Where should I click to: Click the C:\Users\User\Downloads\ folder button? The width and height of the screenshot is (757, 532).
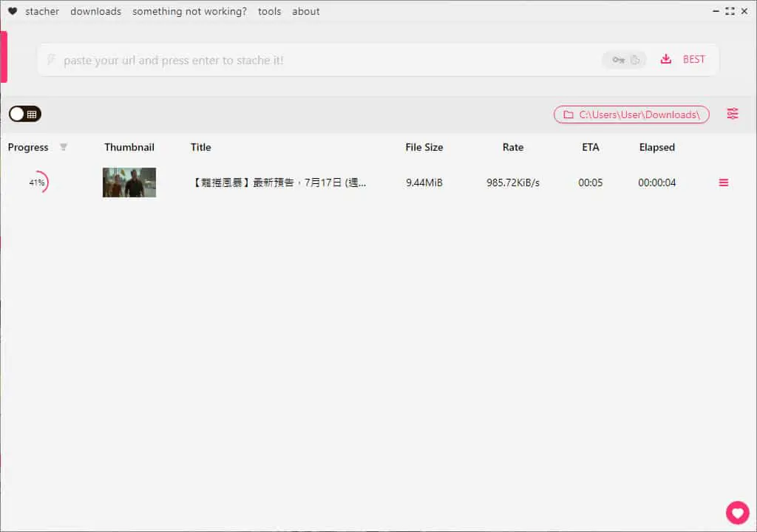[631, 115]
